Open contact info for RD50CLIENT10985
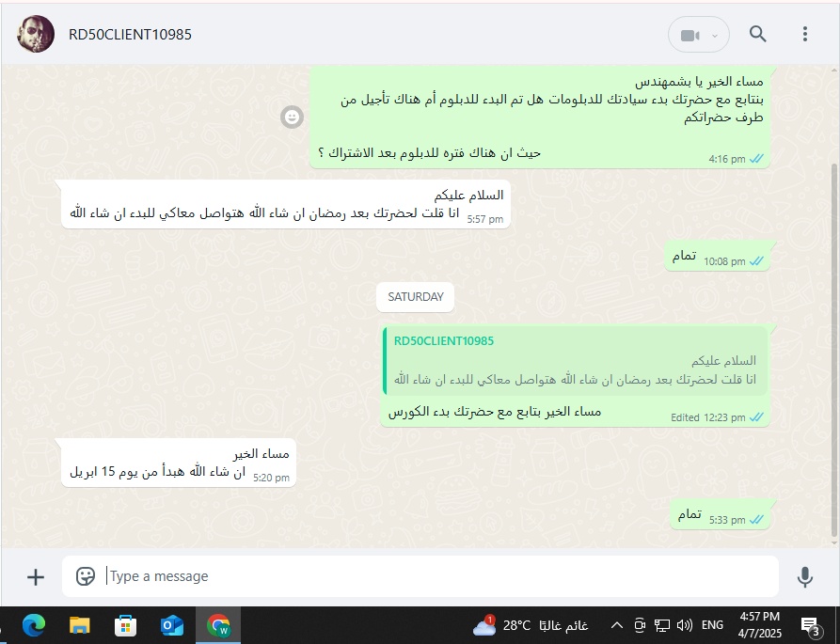Screen dimensions: 840x644 130,34
